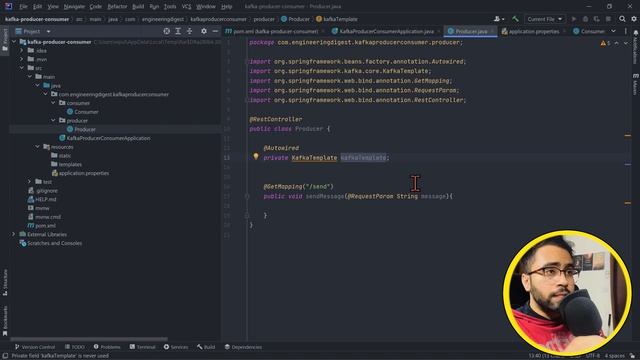Toggle the Project side tab

(5, 40)
